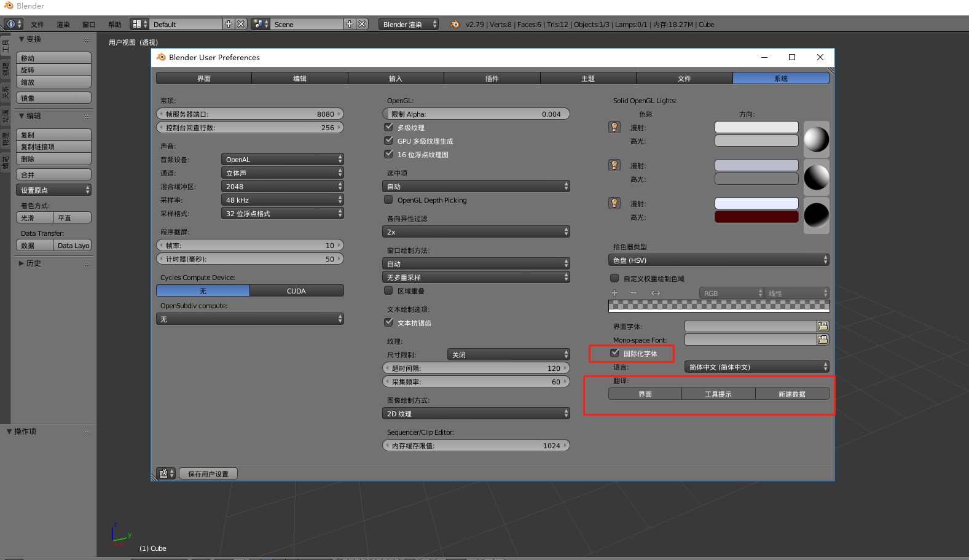Click the second light direction sphere
The image size is (969, 560).
point(817,177)
